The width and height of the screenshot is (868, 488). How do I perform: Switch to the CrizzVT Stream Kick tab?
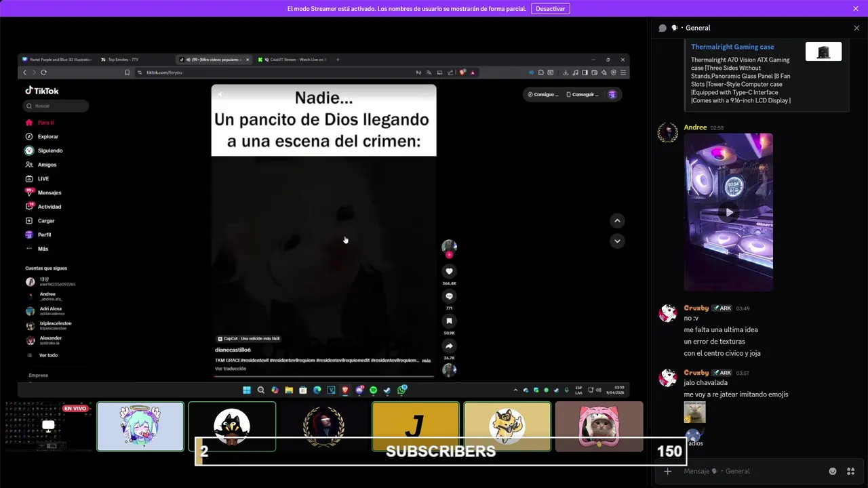pyautogui.click(x=292, y=60)
